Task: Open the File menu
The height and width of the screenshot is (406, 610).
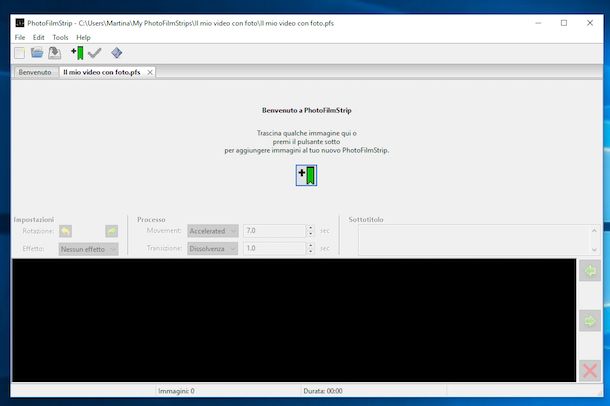Action: tap(20, 37)
